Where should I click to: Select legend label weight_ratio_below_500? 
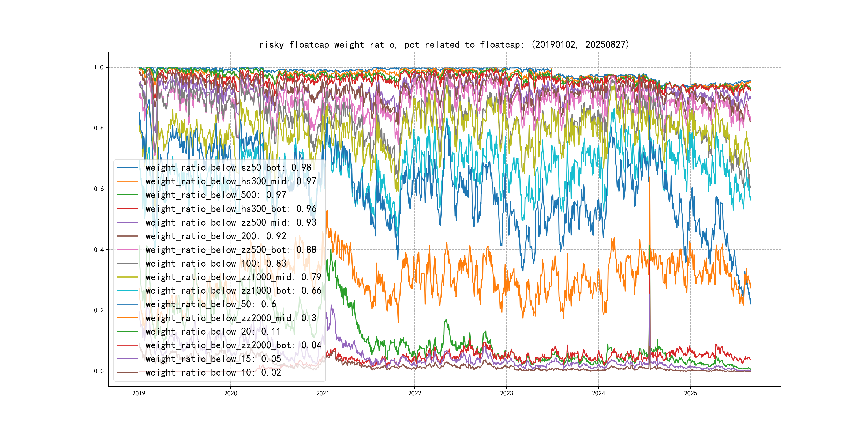tap(216, 195)
